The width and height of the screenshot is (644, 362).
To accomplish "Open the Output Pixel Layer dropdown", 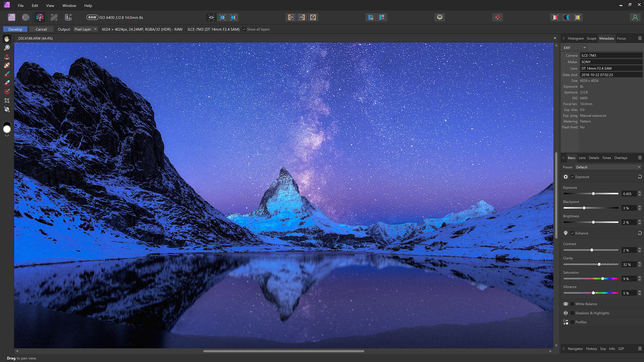I will [x=86, y=29].
